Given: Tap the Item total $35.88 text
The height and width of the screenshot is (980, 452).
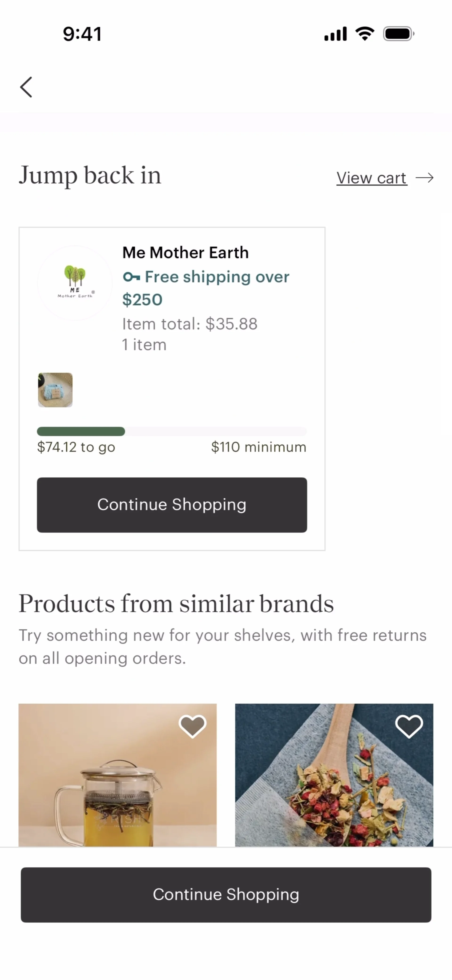Looking at the screenshot, I should click(190, 324).
